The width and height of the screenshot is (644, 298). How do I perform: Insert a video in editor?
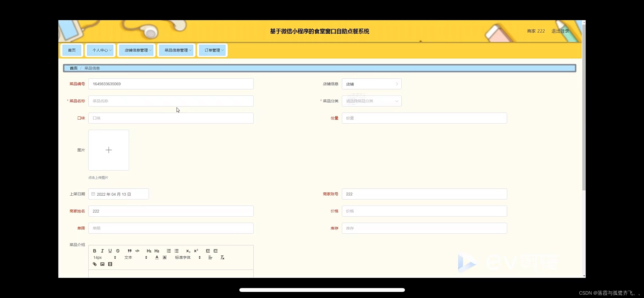pyautogui.click(x=110, y=264)
